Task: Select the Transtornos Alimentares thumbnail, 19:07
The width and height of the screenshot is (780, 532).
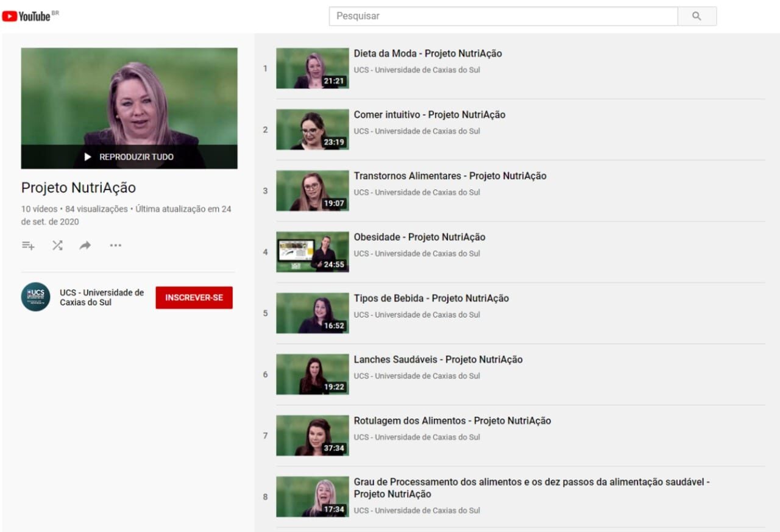Action: click(313, 191)
